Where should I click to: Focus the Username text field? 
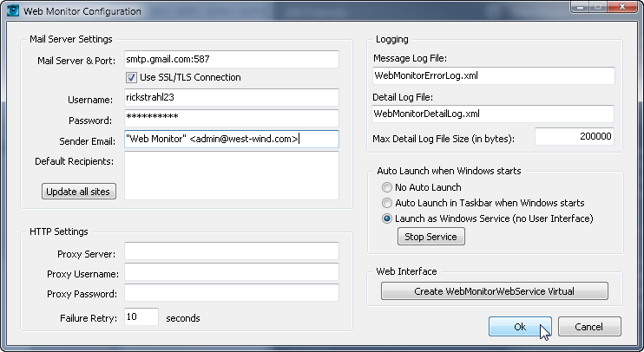click(x=231, y=98)
